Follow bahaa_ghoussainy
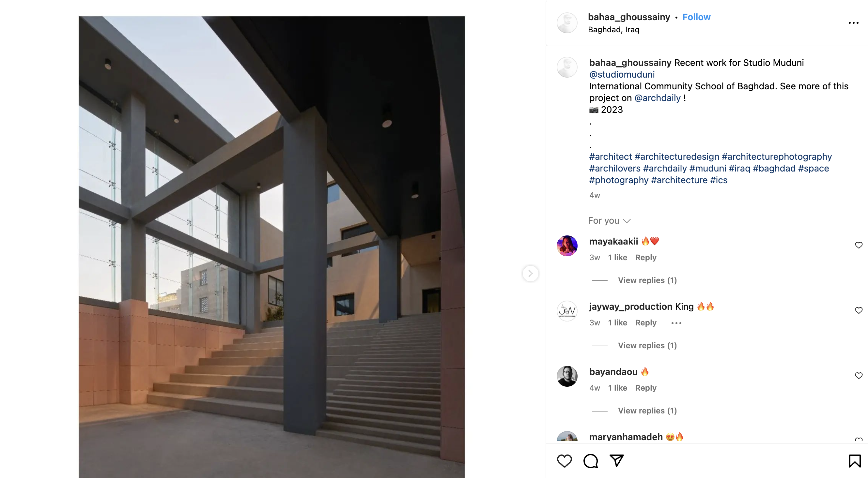The image size is (868, 478). tap(696, 17)
